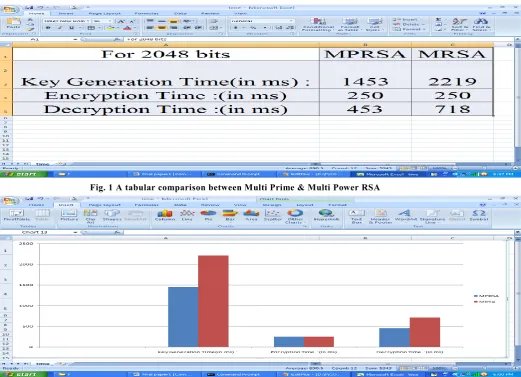Toggle Merge & Center in upper ribbon
Screen dimensions: 521x377
click(x=213, y=28)
